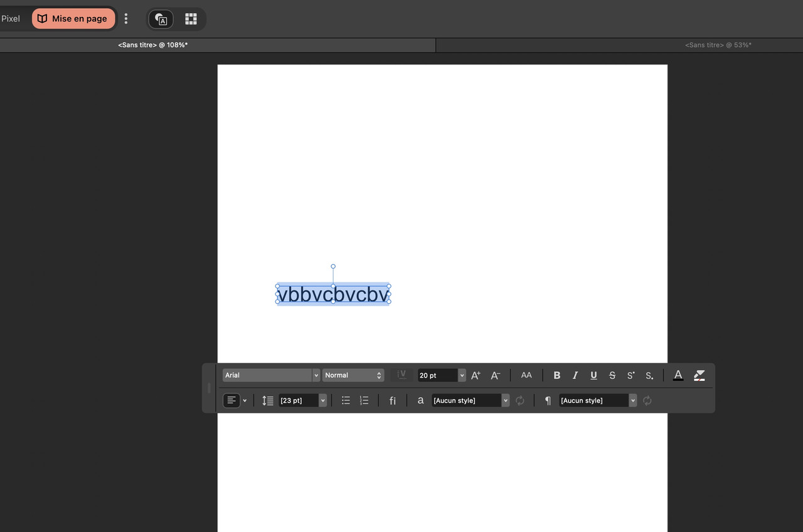
Task: Open ligatures fi typography options
Action: click(x=393, y=400)
